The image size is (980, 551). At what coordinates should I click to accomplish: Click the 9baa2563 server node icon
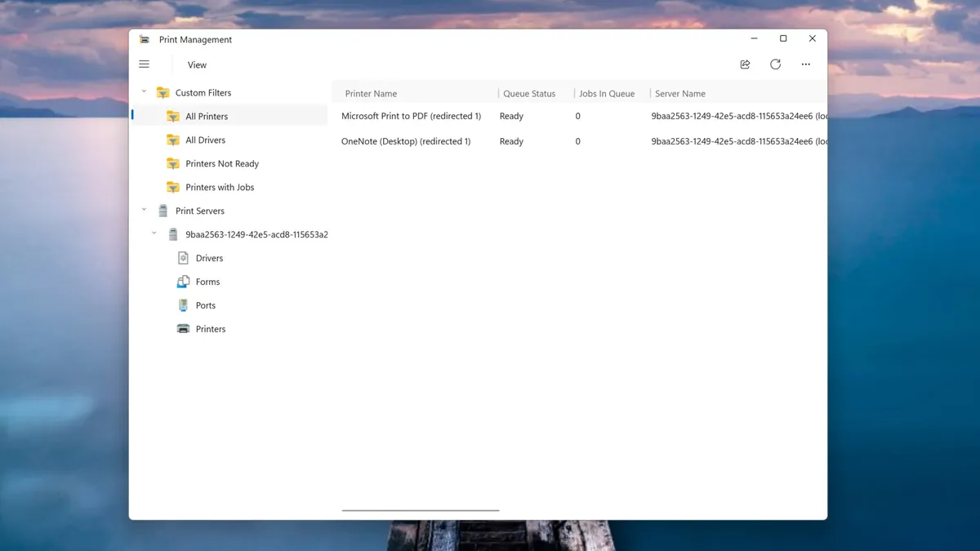tap(173, 234)
